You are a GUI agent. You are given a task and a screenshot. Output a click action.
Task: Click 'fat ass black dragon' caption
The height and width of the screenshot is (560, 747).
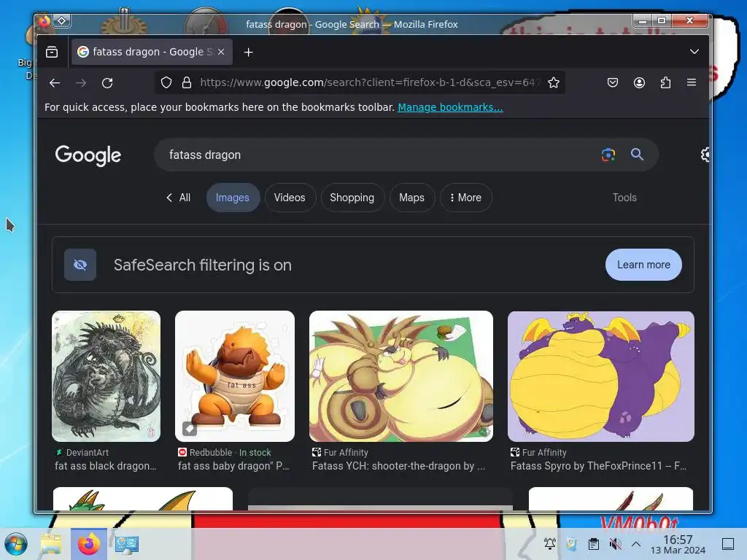tap(105, 466)
